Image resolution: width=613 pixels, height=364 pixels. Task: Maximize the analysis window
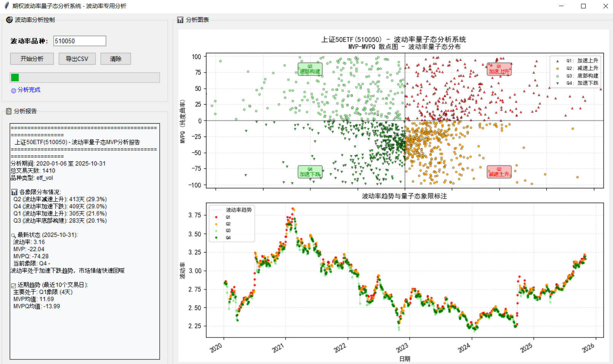click(583, 6)
